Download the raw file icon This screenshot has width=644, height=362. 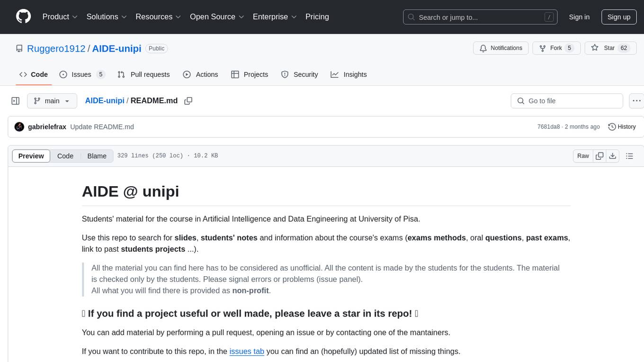[x=612, y=156]
